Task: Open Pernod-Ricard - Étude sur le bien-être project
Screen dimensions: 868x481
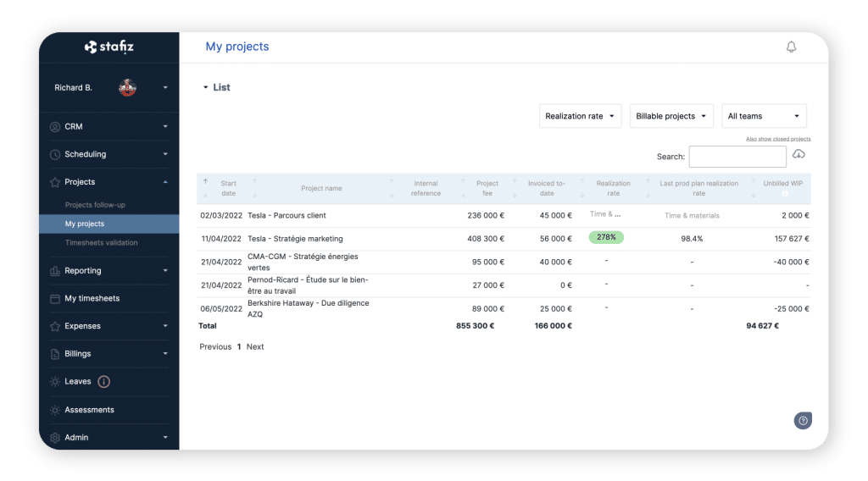Action: [308, 285]
